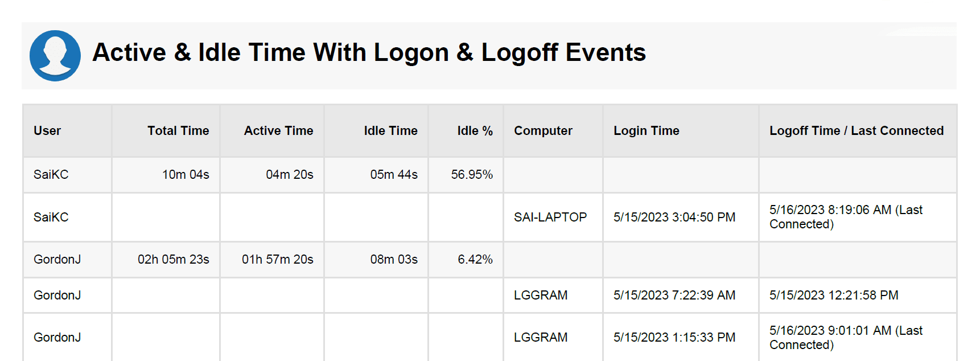Click the Idle Time column header
Screen dimensions: 980x361
390,131
